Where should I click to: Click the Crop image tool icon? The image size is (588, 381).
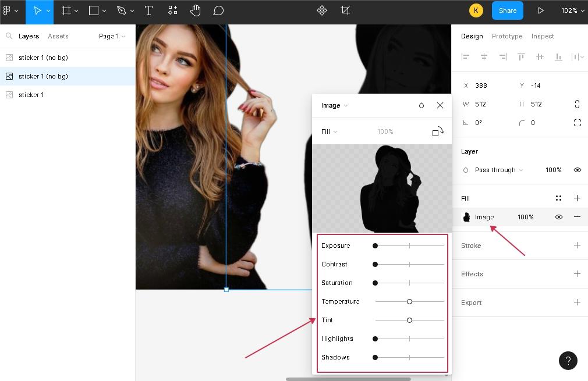point(345,10)
